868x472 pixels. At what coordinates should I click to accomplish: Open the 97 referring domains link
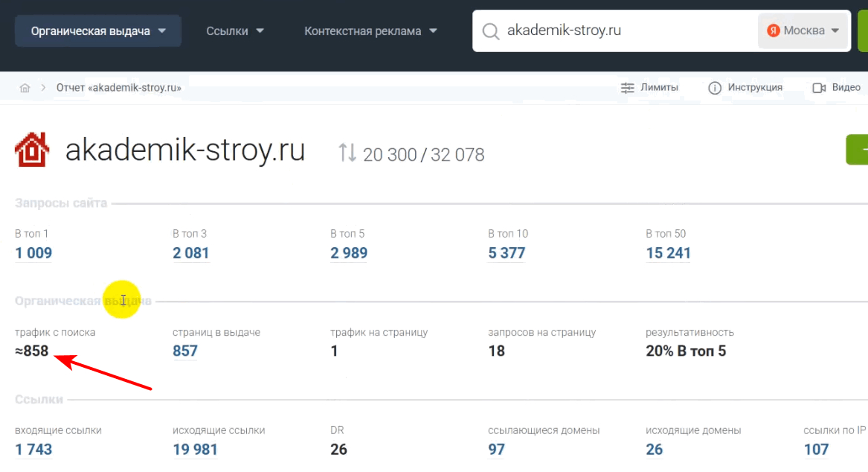point(496,449)
